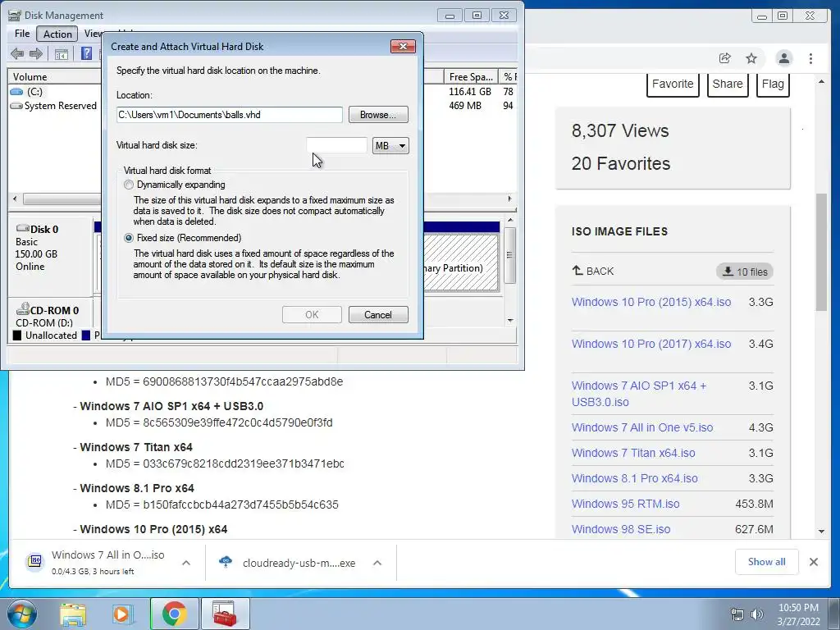Click the Help icon in Disk Management toolbar

(x=86, y=53)
